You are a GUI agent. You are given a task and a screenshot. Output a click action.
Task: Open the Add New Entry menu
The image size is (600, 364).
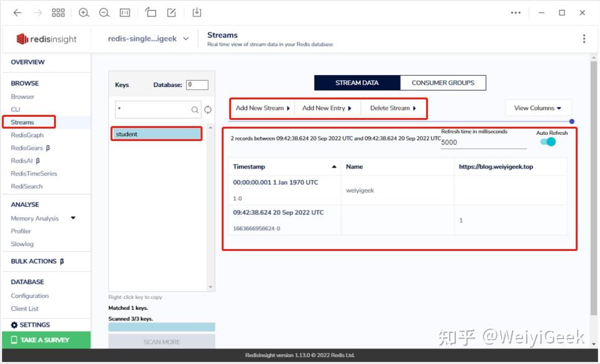(327, 108)
